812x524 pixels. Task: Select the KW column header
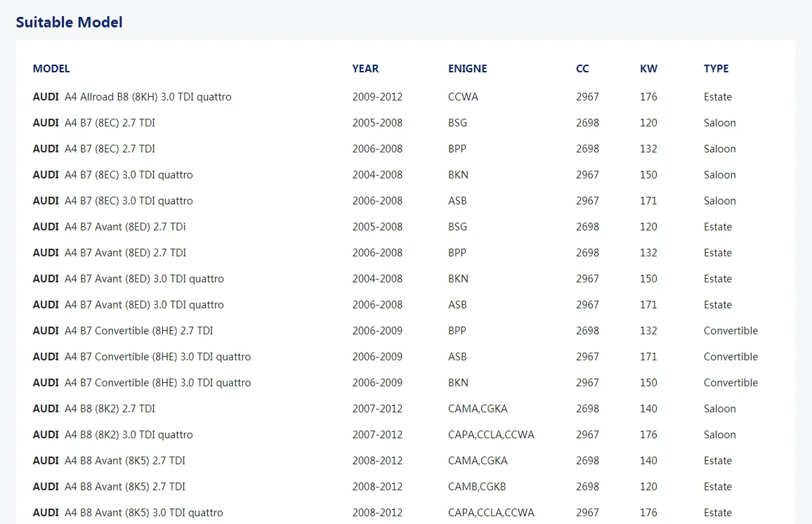click(649, 69)
